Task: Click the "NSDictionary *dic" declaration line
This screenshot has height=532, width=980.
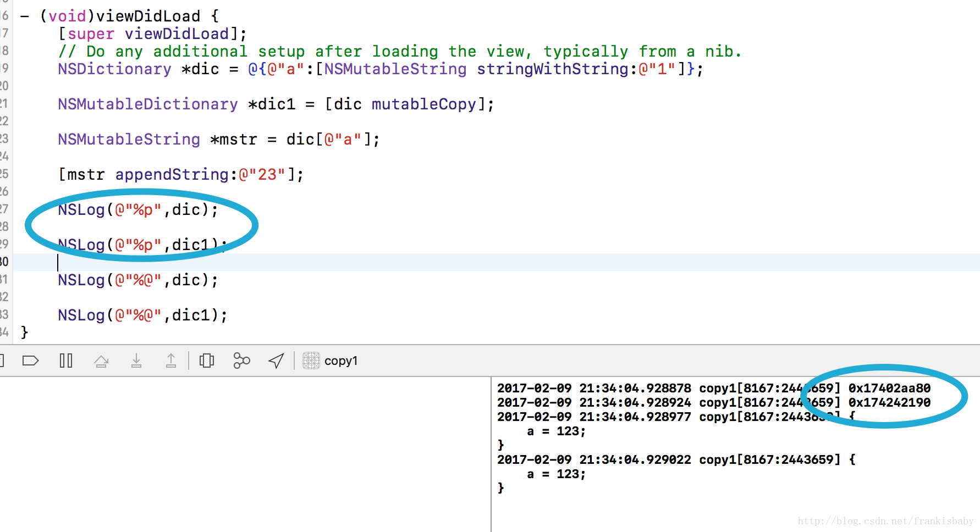Action: coord(381,69)
